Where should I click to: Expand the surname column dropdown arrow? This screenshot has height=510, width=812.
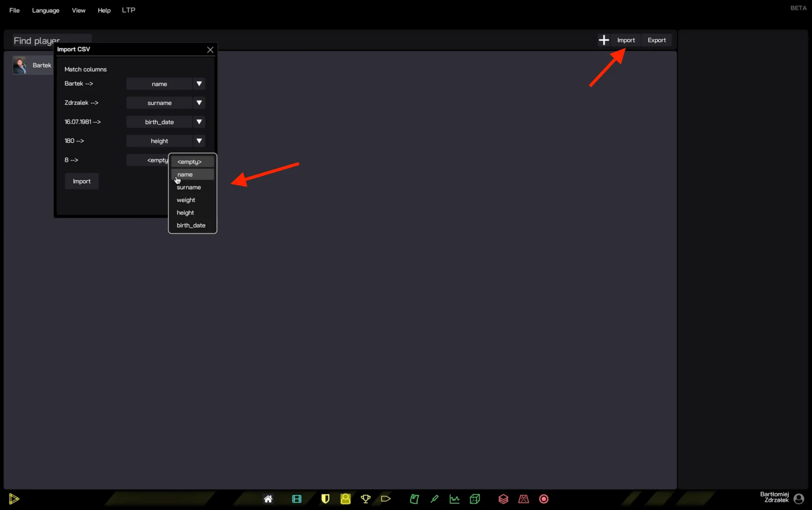click(199, 103)
